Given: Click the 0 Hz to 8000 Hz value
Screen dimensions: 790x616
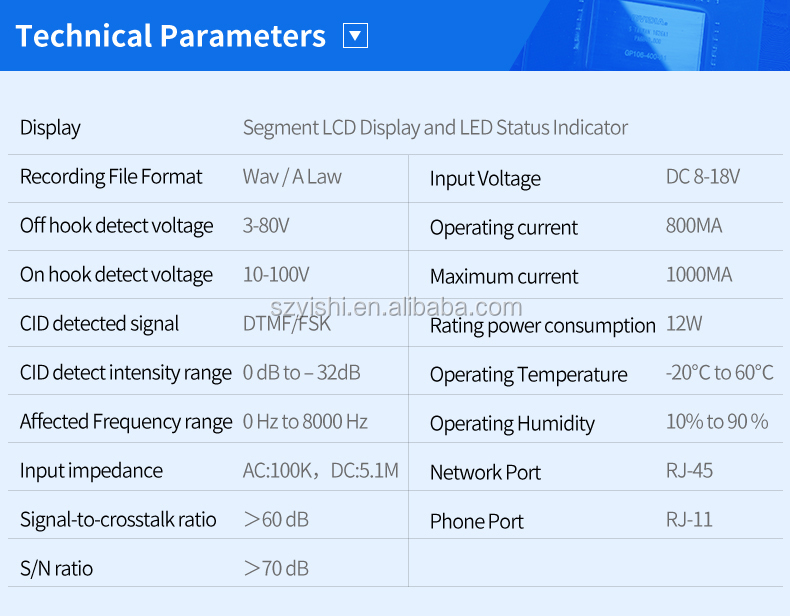Looking at the screenshot, I should click(305, 422).
